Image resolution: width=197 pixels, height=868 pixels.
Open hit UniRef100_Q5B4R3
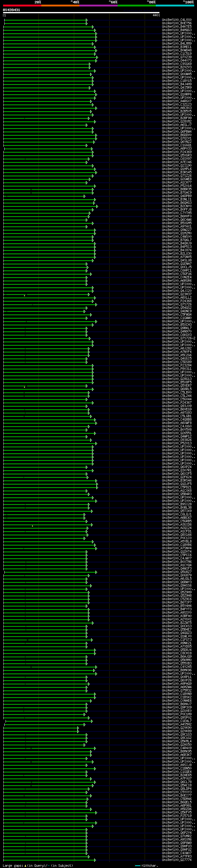(177, 494)
